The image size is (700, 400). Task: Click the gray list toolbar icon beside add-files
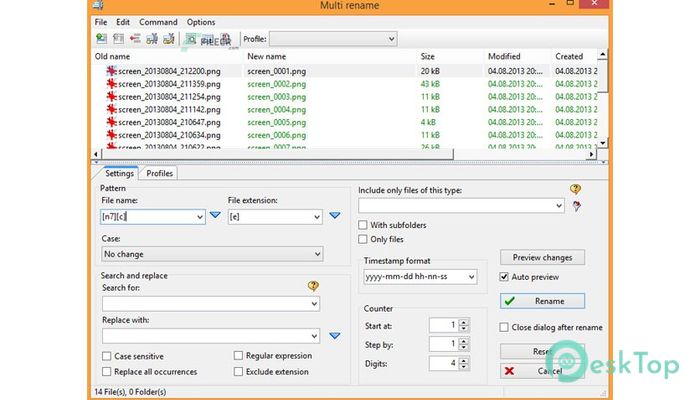pos(118,39)
